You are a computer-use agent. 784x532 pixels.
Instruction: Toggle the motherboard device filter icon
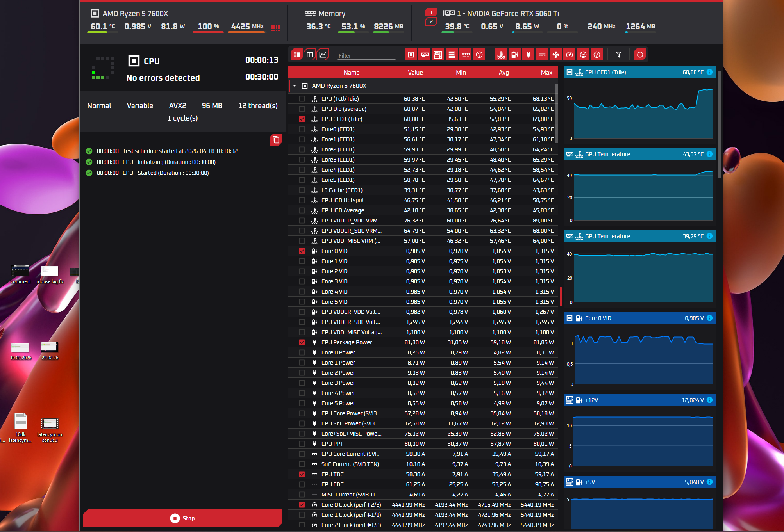coord(438,55)
